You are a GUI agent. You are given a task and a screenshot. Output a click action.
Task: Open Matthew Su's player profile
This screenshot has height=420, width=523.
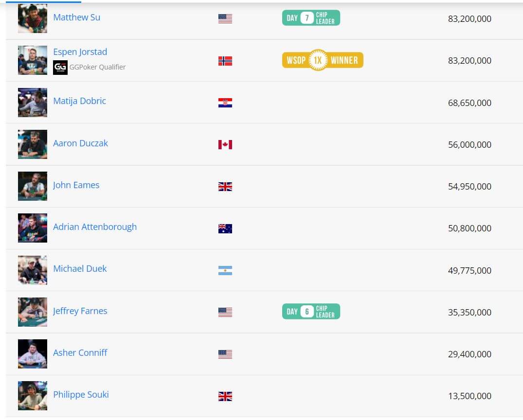[76, 17]
